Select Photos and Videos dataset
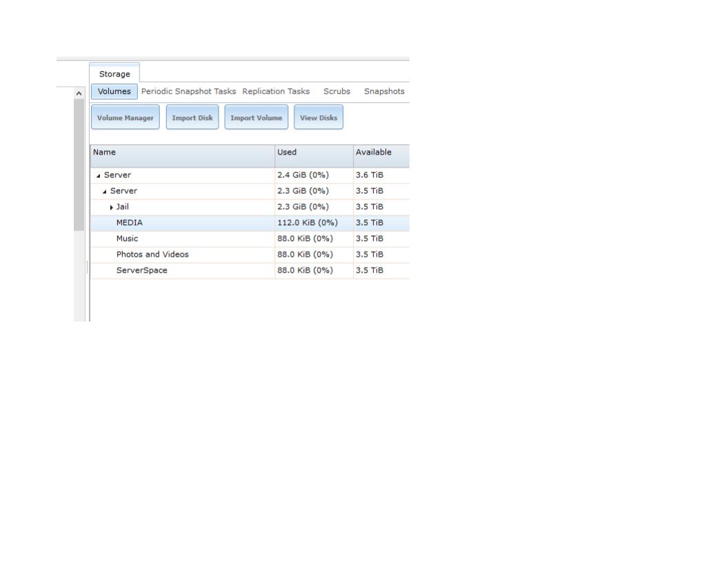This screenshot has width=728, height=563. [x=152, y=254]
